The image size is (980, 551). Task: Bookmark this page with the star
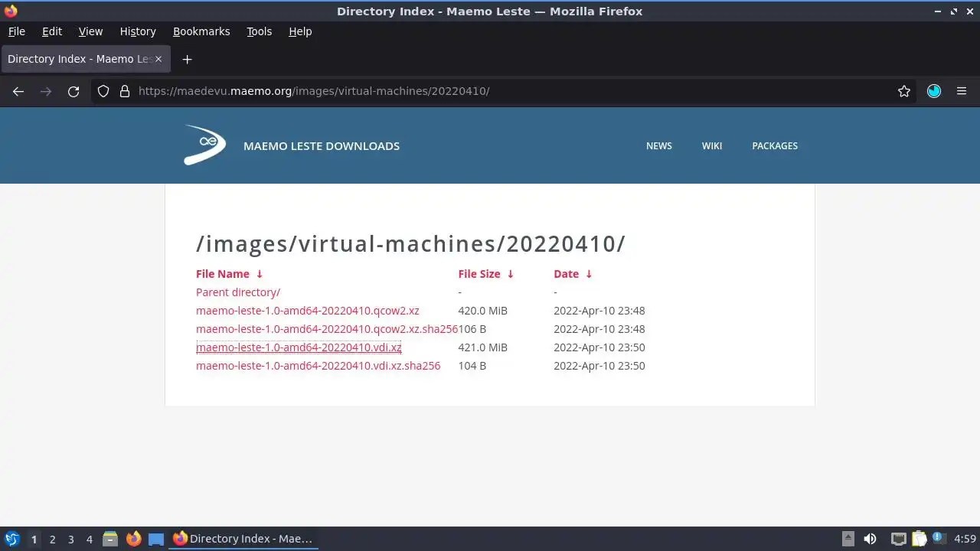click(x=904, y=91)
